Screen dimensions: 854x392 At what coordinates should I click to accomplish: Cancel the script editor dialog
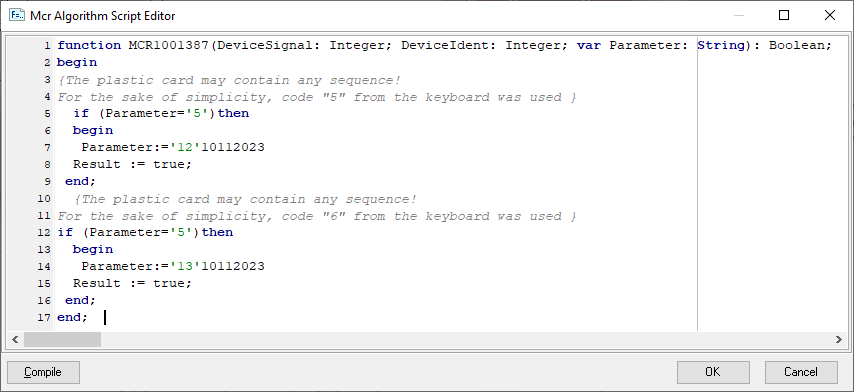(x=801, y=372)
